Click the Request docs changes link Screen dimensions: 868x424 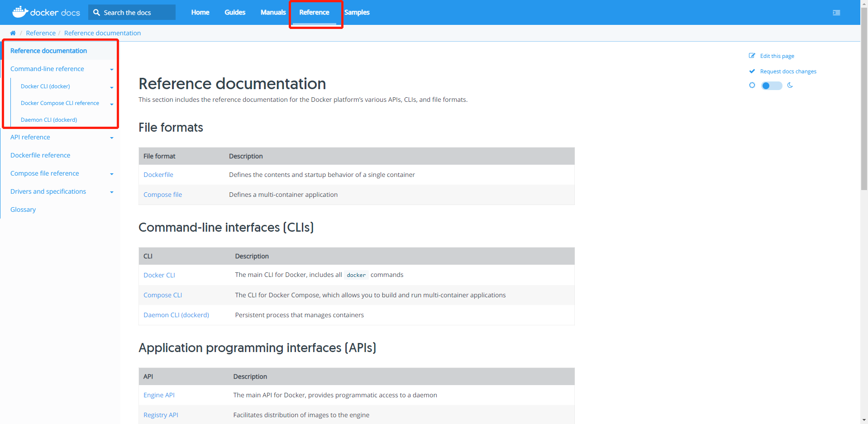(x=788, y=71)
